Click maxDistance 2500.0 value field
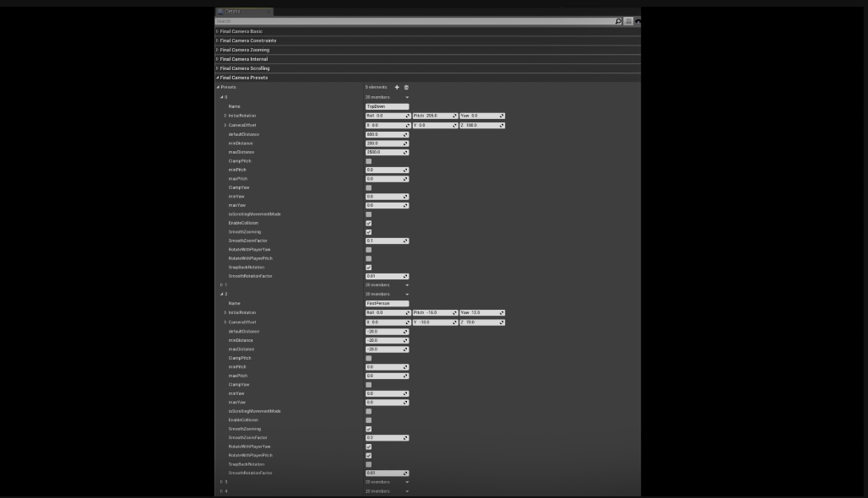Image resolution: width=868 pixels, height=498 pixels. click(387, 152)
